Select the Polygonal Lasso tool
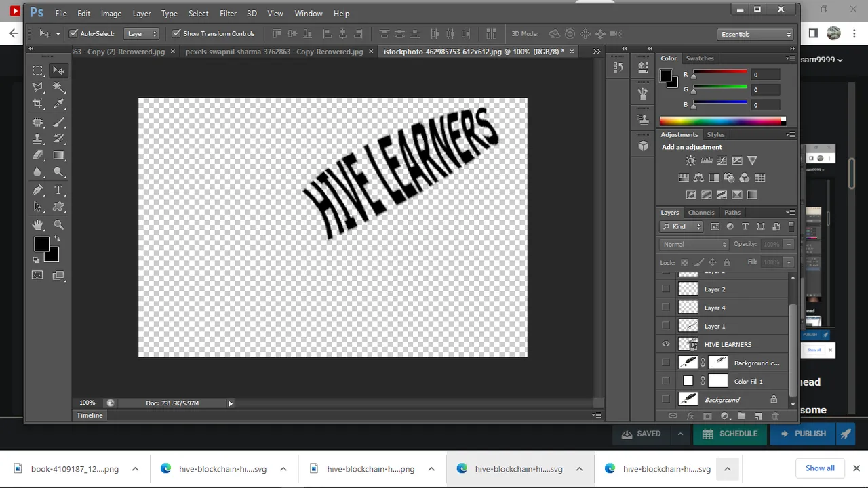Viewport: 868px width, 488px height. [x=38, y=87]
